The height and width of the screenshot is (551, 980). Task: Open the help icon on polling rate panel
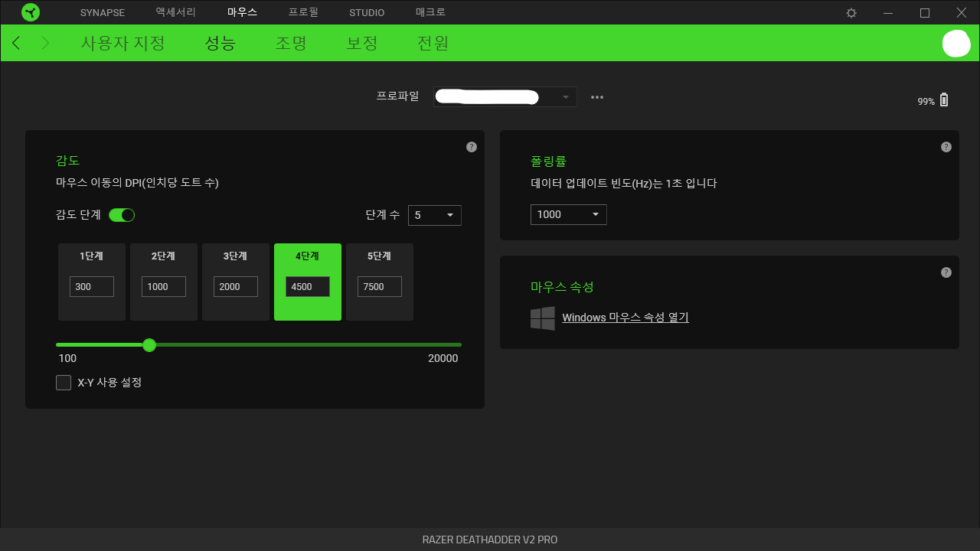[946, 147]
